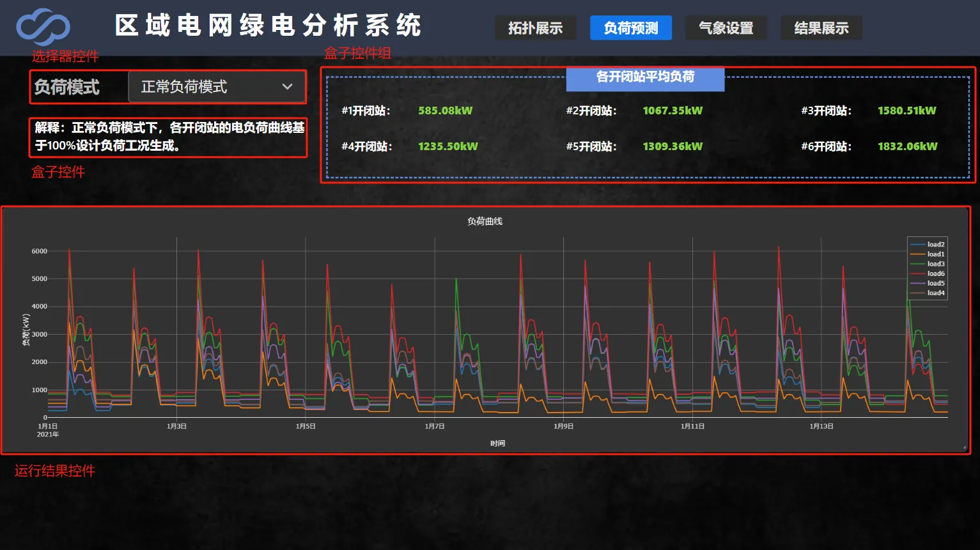This screenshot has height=550, width=980.
Task: Open the 结果展示 tab
Action: (x=821, y=28)
